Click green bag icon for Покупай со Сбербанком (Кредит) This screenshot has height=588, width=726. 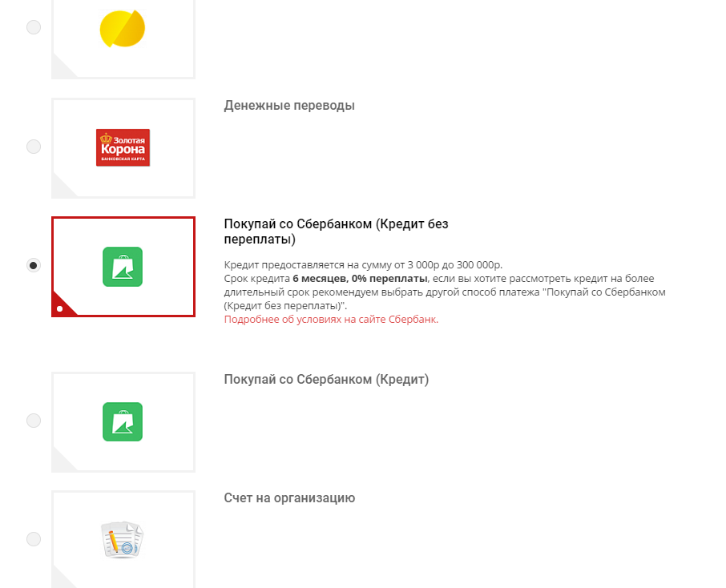(123, 422)
